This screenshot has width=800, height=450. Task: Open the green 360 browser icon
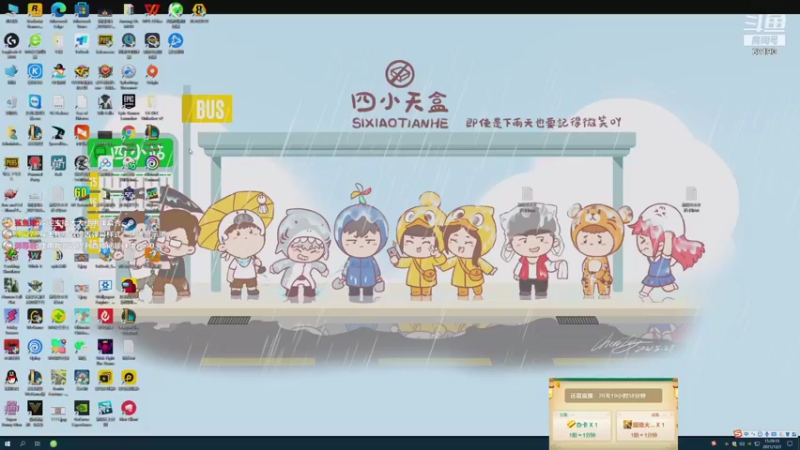pos(35,40)
